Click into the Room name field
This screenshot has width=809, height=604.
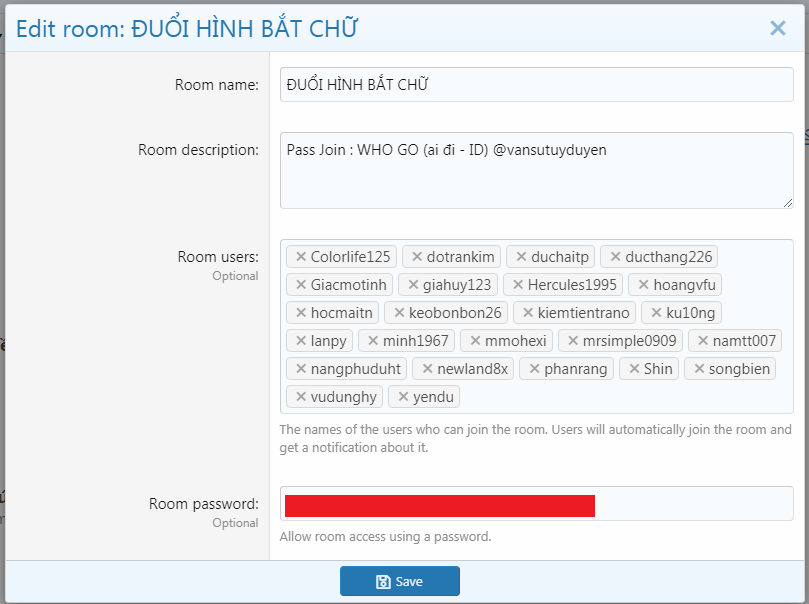pyautogui.click(x=535, y=85)
